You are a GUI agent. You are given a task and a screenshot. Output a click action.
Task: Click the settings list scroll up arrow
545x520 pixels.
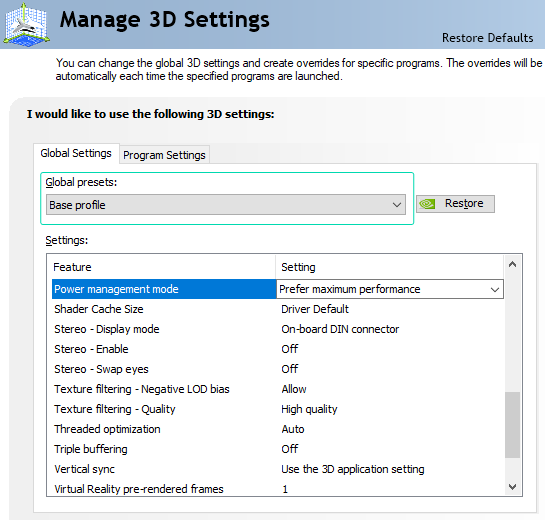512,265
